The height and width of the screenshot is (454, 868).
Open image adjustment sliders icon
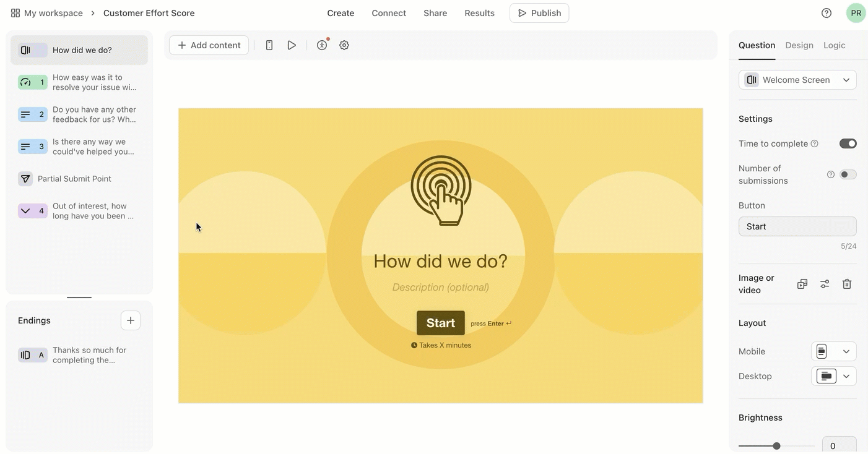(825, 284)
